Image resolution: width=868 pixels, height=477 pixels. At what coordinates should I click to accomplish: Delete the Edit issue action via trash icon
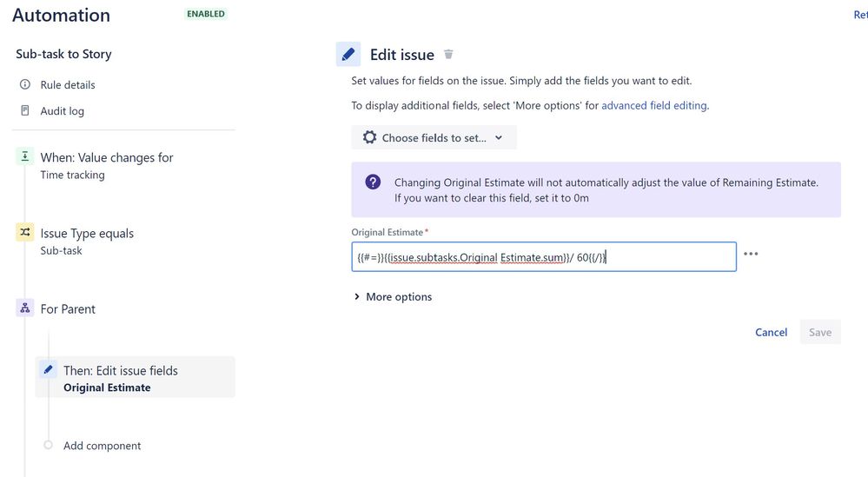448,54
